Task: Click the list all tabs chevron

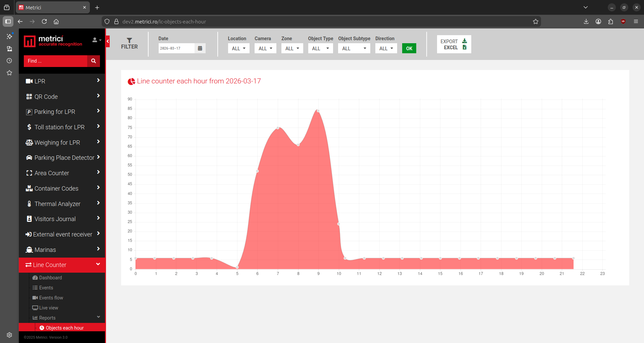Action: coord(586,7)
